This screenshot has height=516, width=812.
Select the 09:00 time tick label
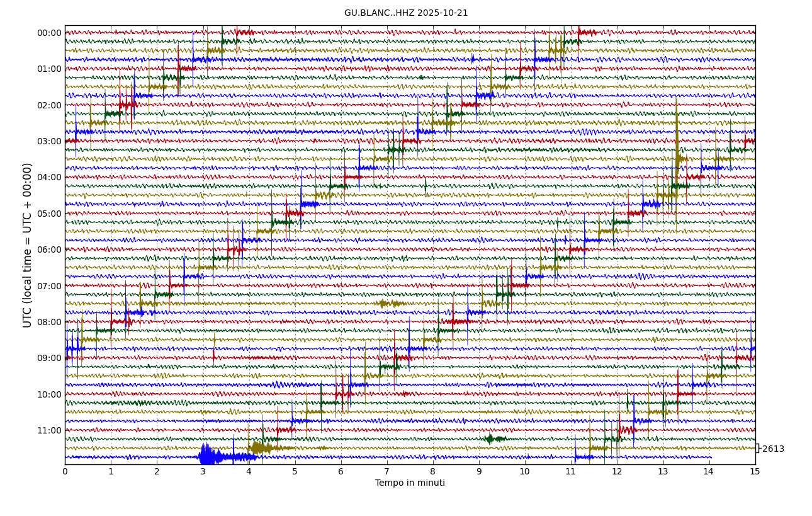click(x=49, y=358)
